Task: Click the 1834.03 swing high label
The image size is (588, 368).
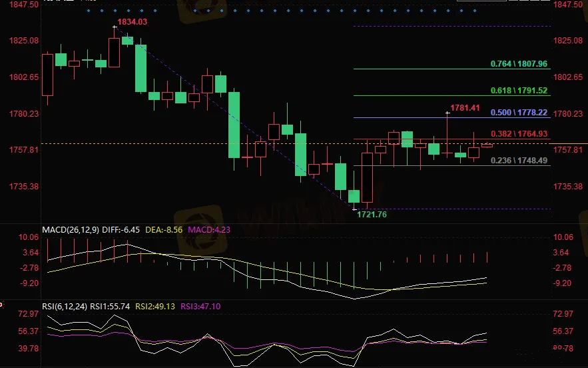Action: [x=133, y=22]
